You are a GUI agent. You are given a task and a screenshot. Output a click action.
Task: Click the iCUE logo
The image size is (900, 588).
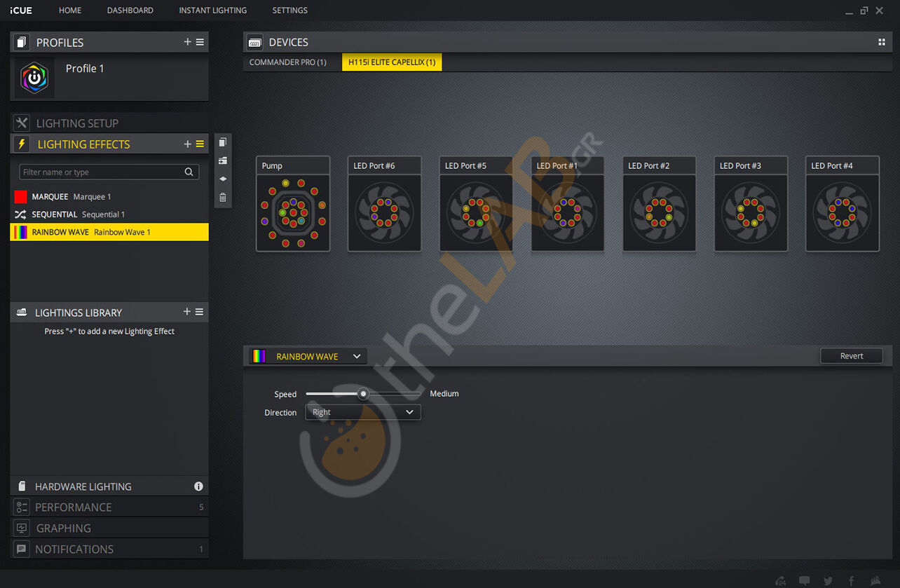[x=21, y=11]
